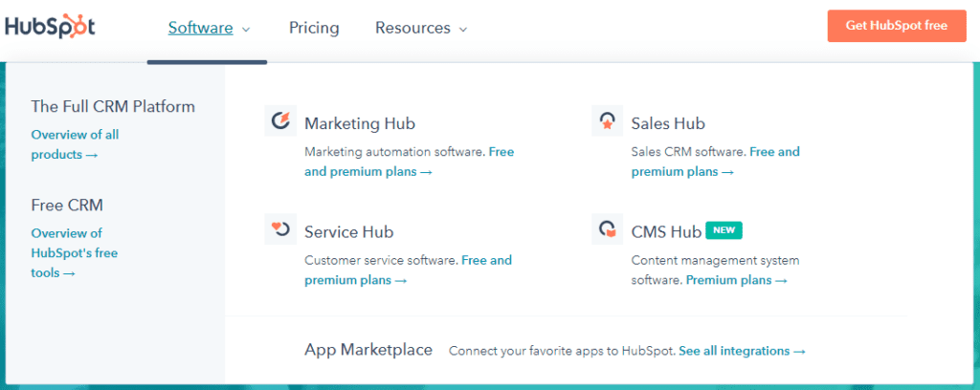The height and width of the screenshot is (390, 980).
Task: Select the Sales Hub heading
Action: click(668, 123)
